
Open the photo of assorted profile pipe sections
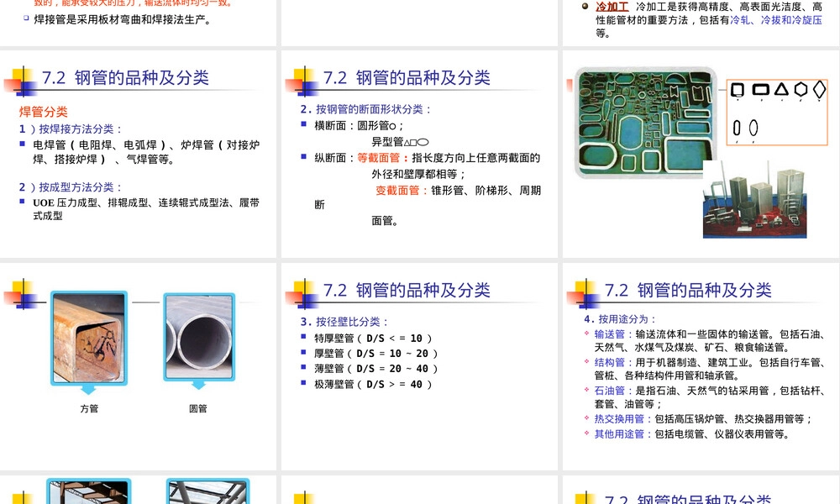pyautogui.click(x=645, y=122)
